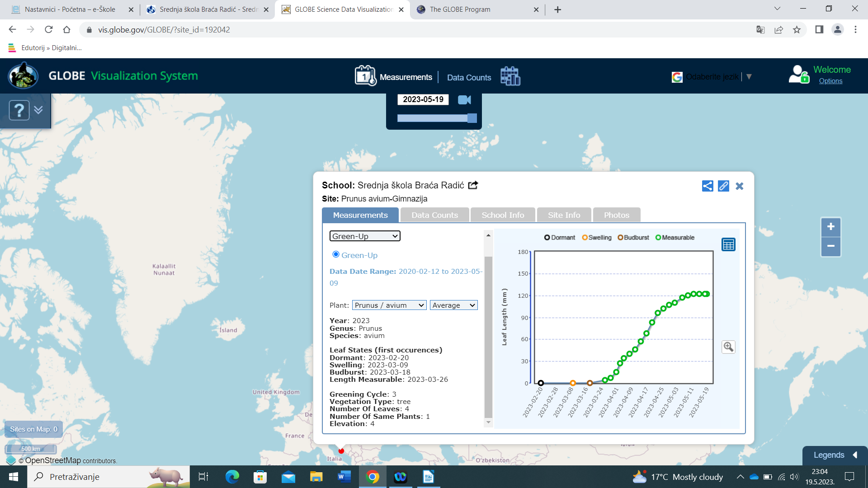This screenshot has height=488, width=868.
Task: Toggle the Dormant legend series
Action: click(560, 238)
